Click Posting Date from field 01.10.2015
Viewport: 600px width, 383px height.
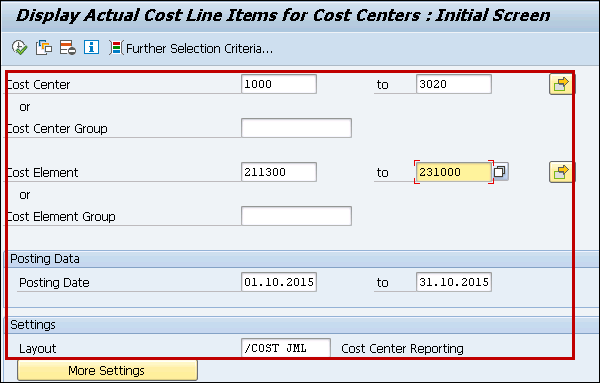click(x=279, y=282)
